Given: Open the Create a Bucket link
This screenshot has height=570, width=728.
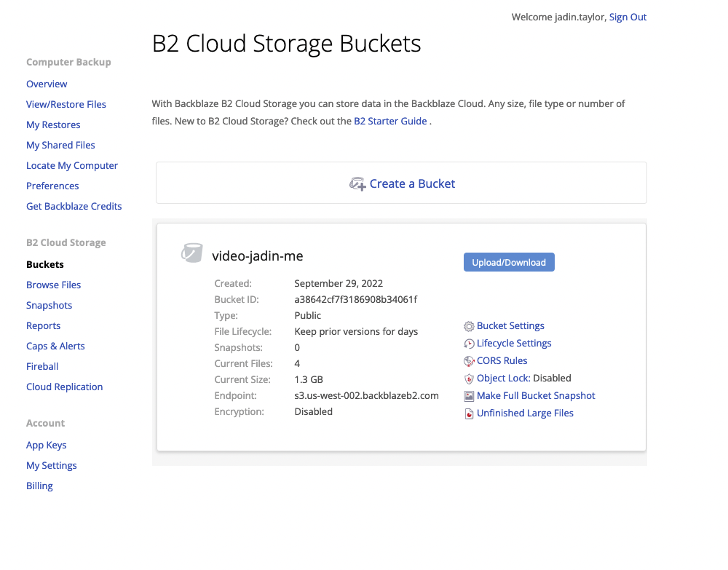Looking at the screenshot, I should [x=412, y=183].
